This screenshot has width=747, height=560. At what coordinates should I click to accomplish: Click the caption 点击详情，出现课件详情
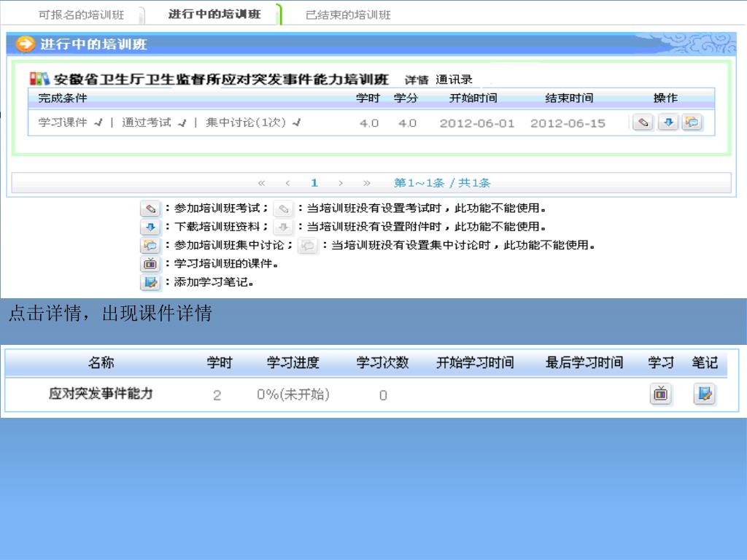110,314
